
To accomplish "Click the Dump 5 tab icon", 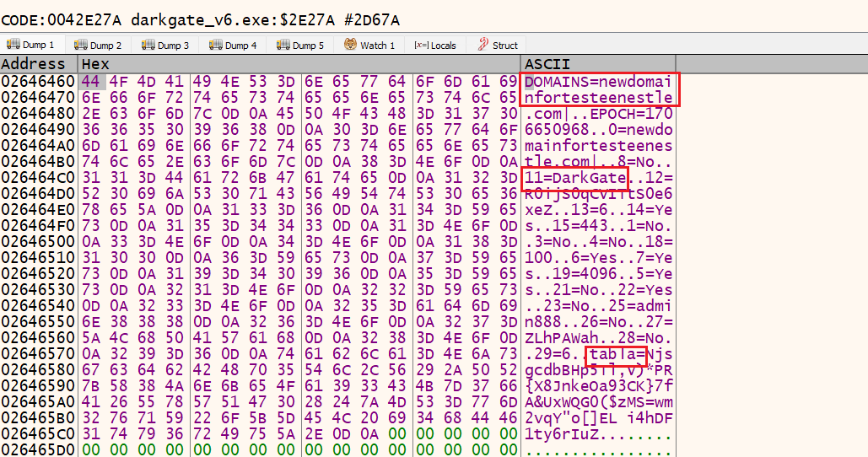I will (283, 45).
